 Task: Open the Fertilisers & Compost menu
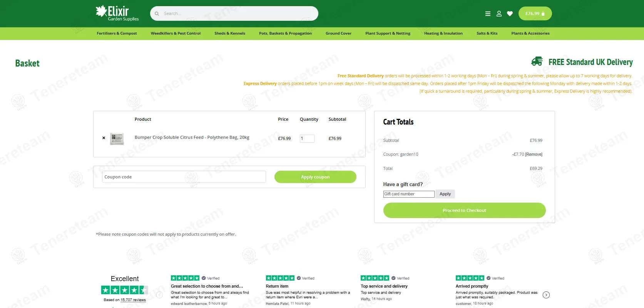click(117, 33)
